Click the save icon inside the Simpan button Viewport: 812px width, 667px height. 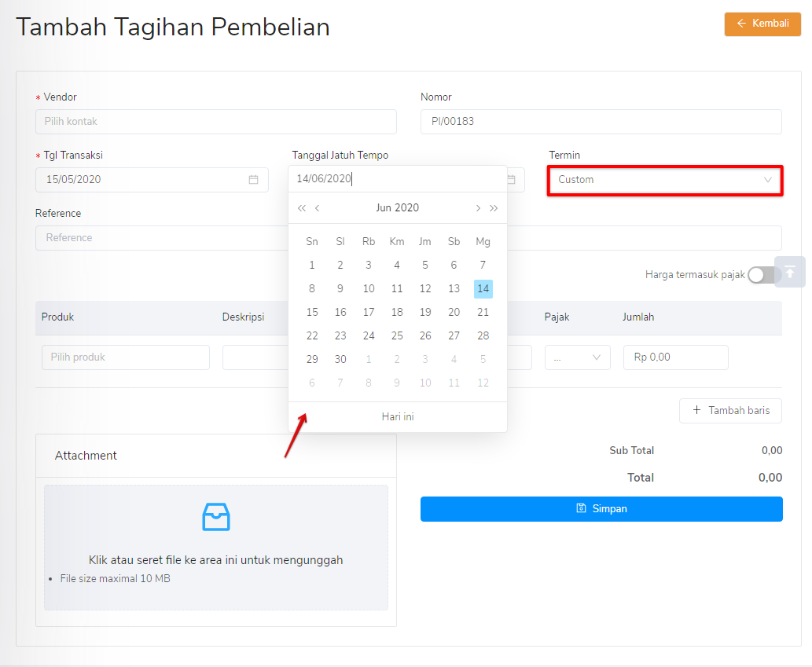[581, 508]
